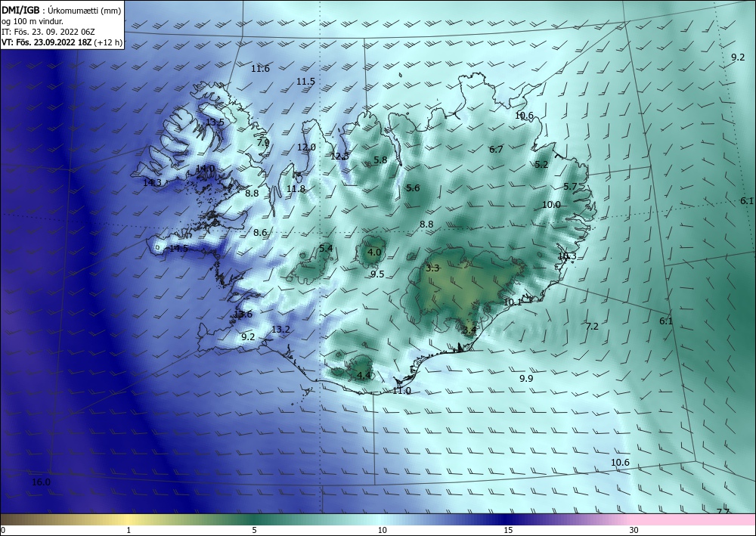Click the value 7.9 on the map

[x=263, y=143]
